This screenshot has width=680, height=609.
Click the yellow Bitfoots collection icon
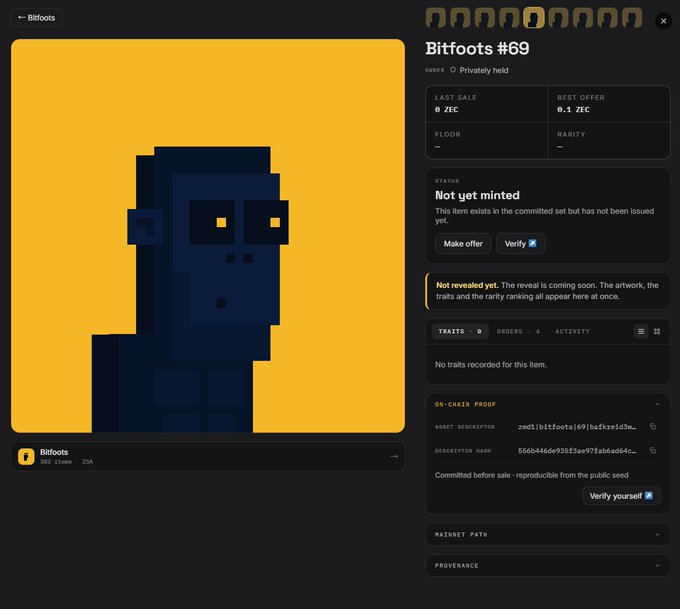tap(26, 456)
